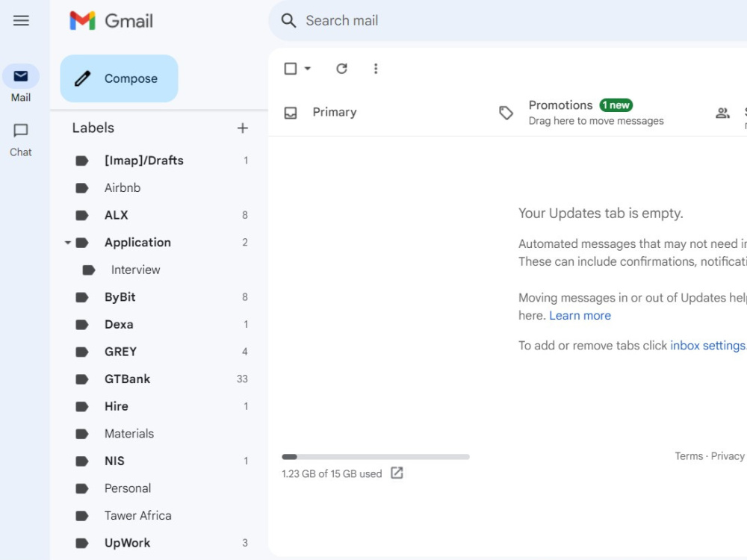Viewport: 747px width, 560px height.
Task: Click the Dexa label tag icon
Action: point(82,324)
